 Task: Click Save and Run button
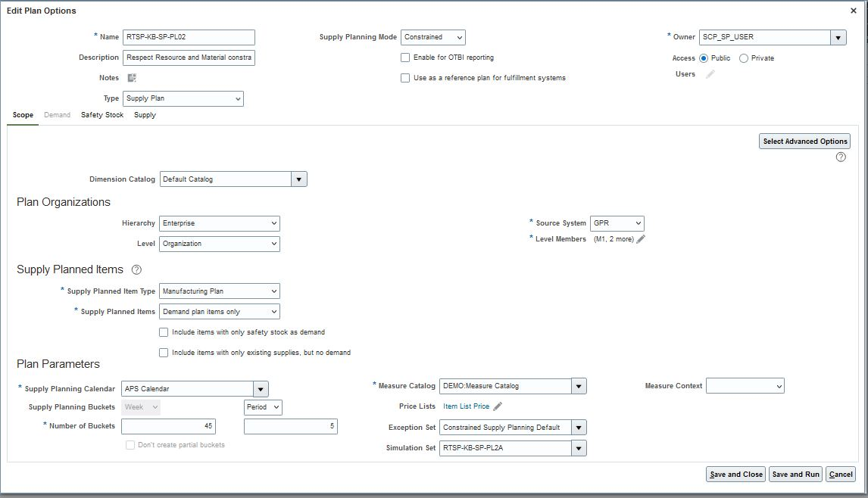[795, 475]
